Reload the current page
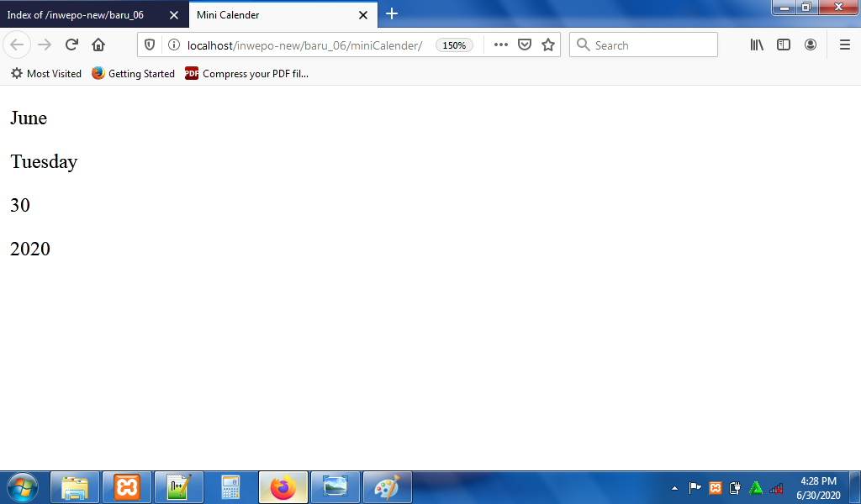The width and height of the screenshot is (861, 504). (71, 45)
